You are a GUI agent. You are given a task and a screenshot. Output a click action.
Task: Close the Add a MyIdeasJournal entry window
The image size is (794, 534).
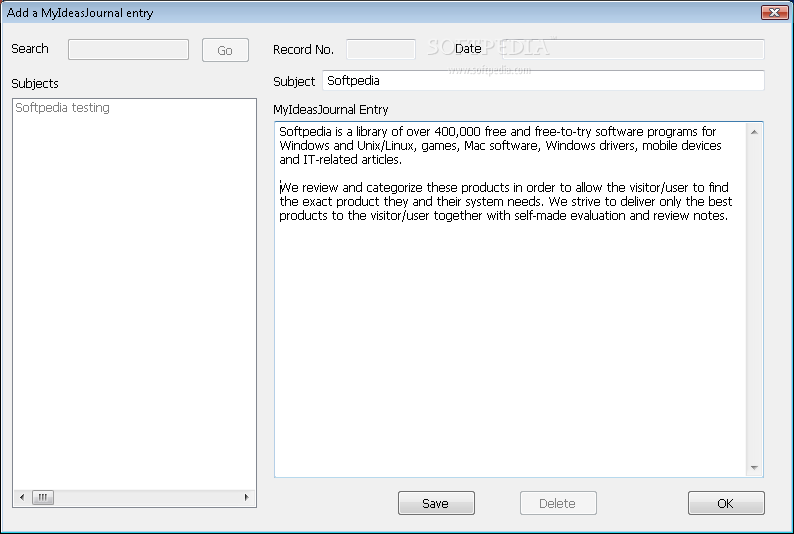pos(774,13)
